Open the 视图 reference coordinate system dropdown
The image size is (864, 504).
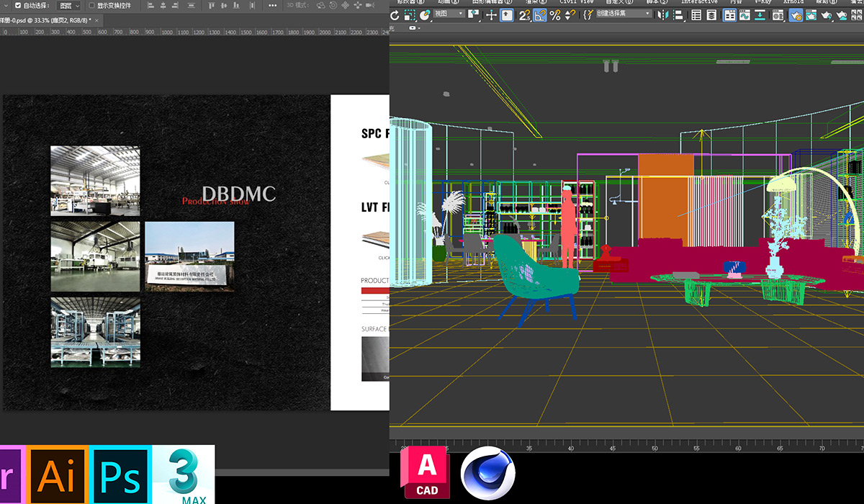(x=449, y=13)
